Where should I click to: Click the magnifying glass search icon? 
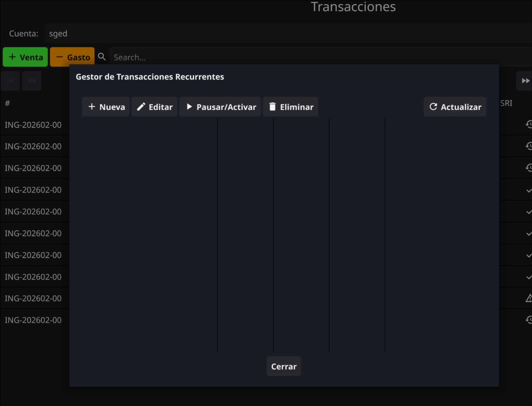102,57
